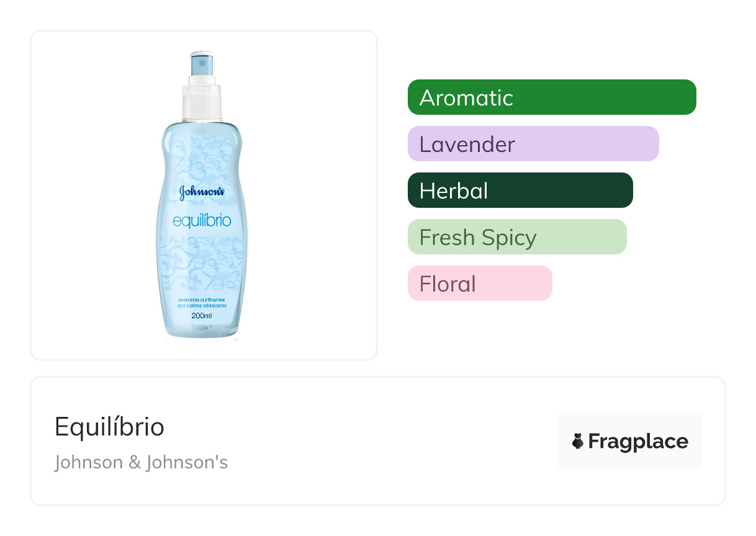Viewport: 756px width, 536px height.
Task: Click the white ribbed spray collar
Action: pyautogui.click(x=202, y=99)
